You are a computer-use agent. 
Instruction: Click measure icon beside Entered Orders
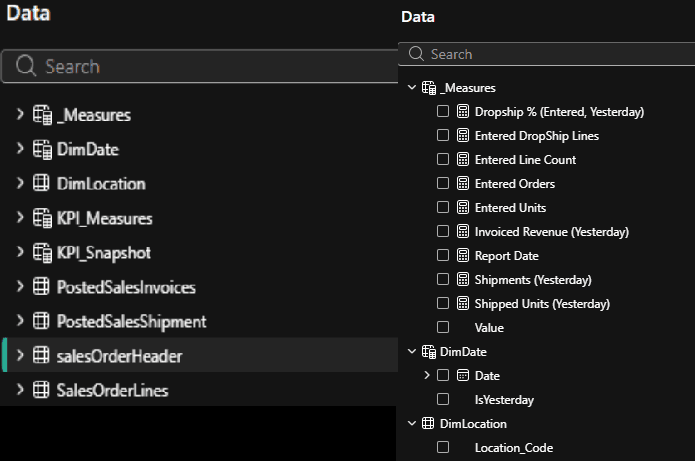pyautogui.click(x=463, y=183)
